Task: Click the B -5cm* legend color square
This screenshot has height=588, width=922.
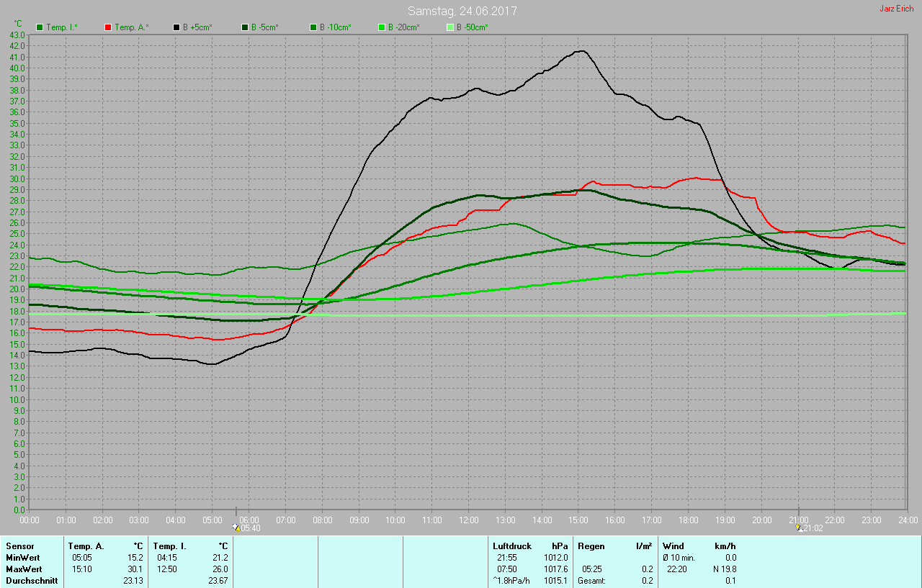Action: pos(245,27)
